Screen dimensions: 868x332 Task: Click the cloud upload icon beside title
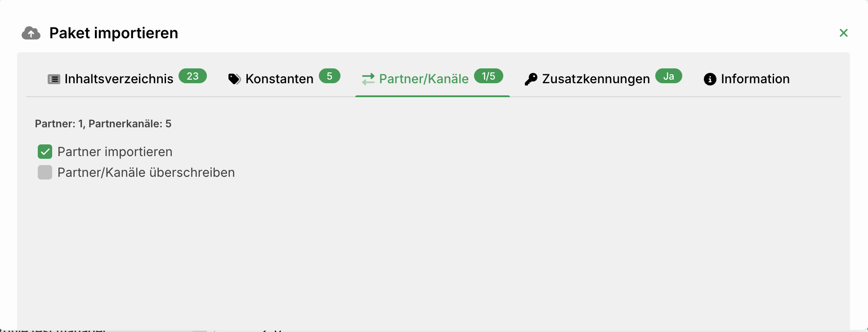click(31, 33)
